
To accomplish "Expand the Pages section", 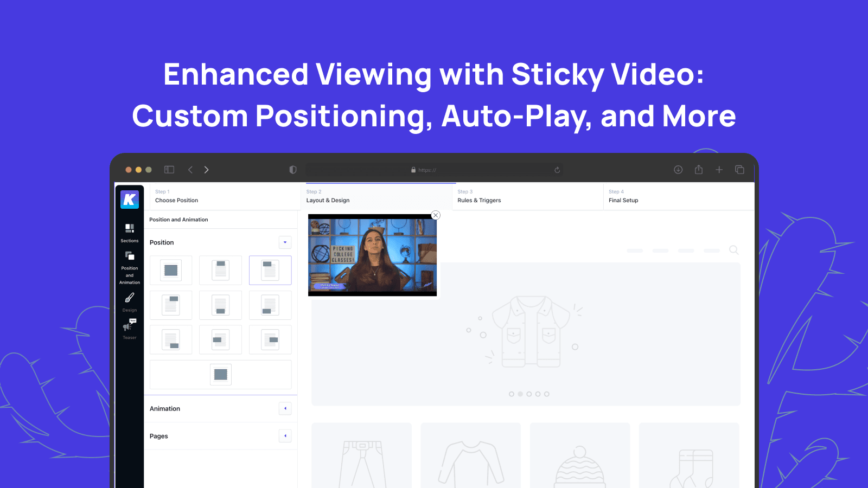I will coord(285,436).
